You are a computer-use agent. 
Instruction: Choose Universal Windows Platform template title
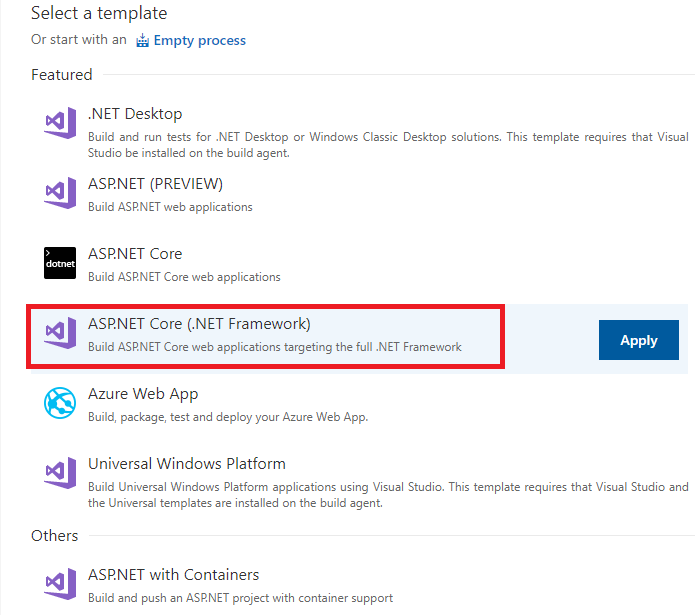point(187,464)
